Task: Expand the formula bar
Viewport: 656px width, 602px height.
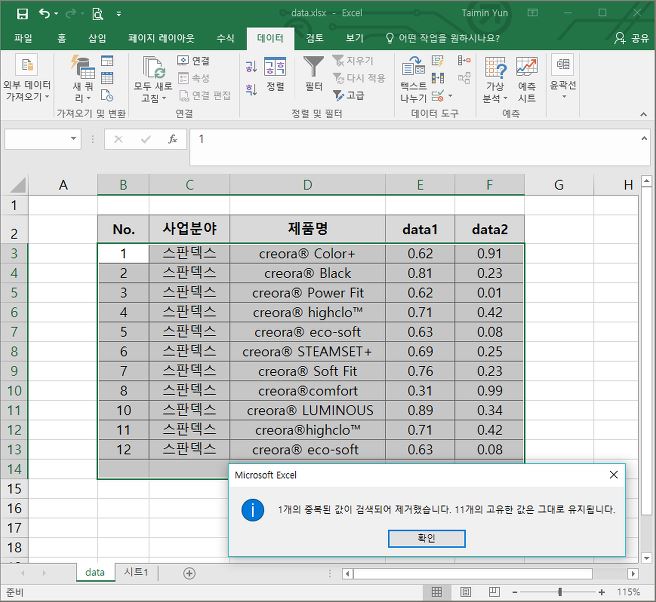Action: coord(644,138)
